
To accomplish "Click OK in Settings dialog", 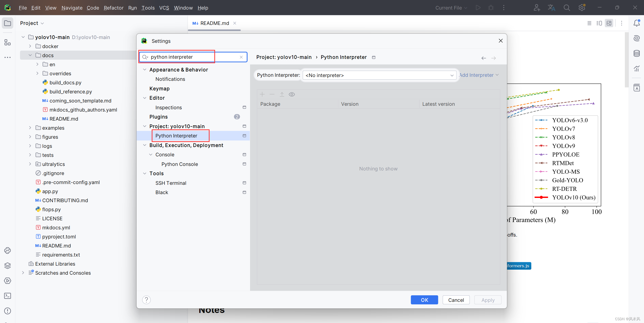I will [x=424, y=300].
